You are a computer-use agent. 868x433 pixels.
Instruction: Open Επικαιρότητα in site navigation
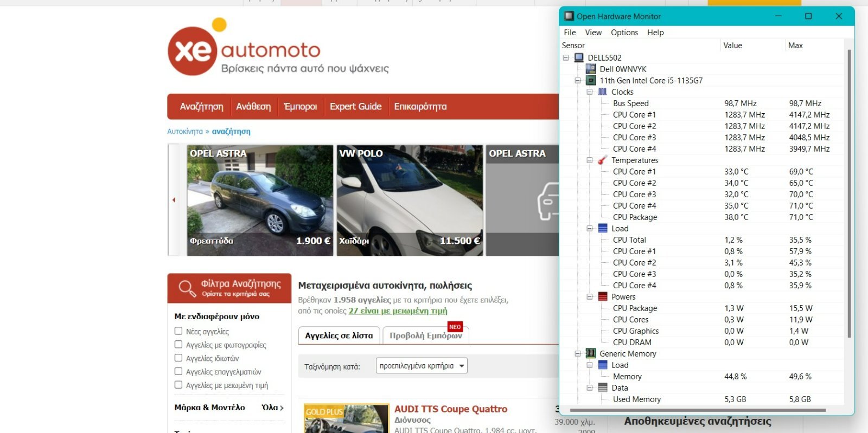click(x=420, y=106)
